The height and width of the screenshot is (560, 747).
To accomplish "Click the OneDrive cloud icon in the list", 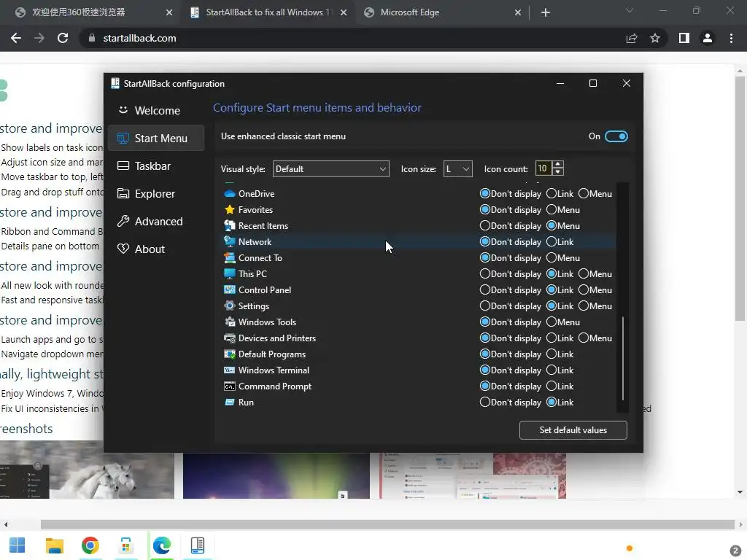I will pyautogui.click(x=230, y=194).
